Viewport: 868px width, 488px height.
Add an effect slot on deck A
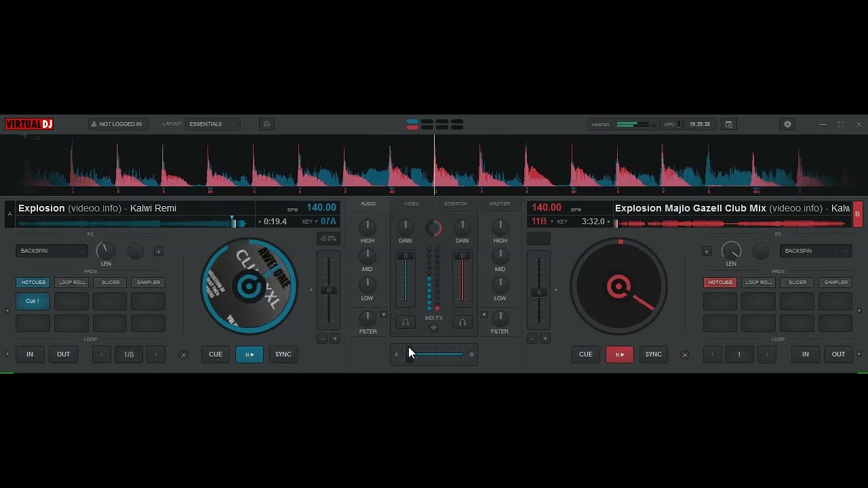pos(159,251)
